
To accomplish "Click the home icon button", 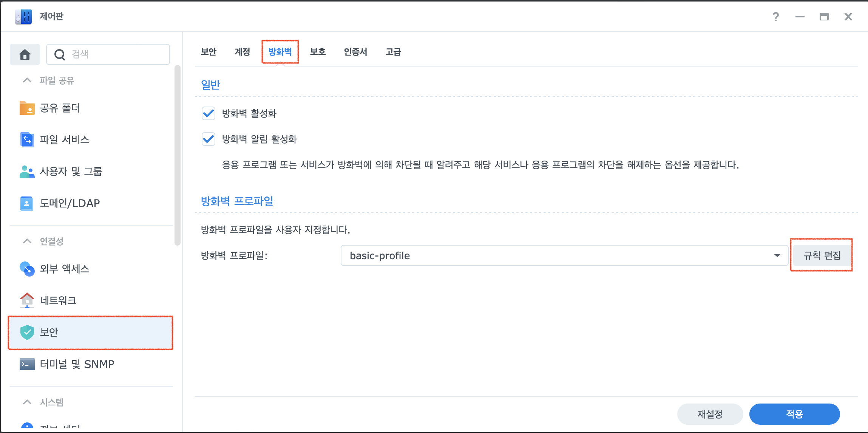I will pyautogui.click(x=25, y=54).
